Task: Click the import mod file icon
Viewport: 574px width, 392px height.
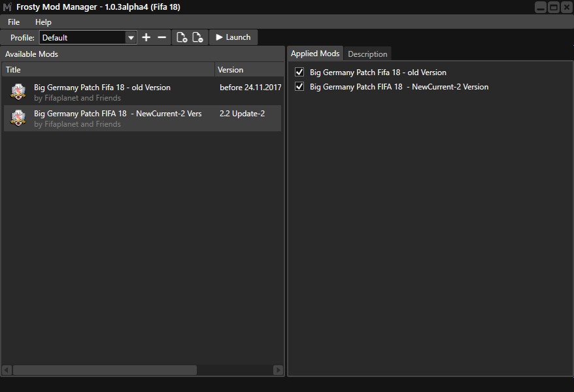Action: [x=182, y=37]
